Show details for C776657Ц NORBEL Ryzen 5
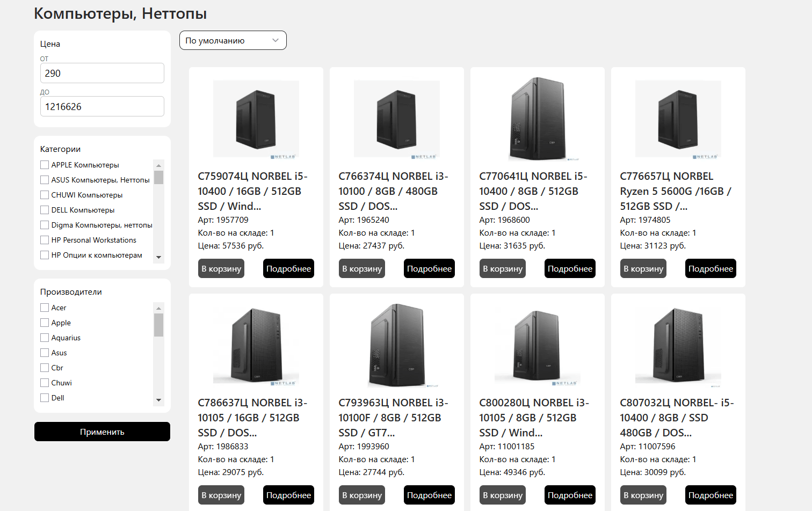This screenshot has width=812, height=511. coord(711,268)
